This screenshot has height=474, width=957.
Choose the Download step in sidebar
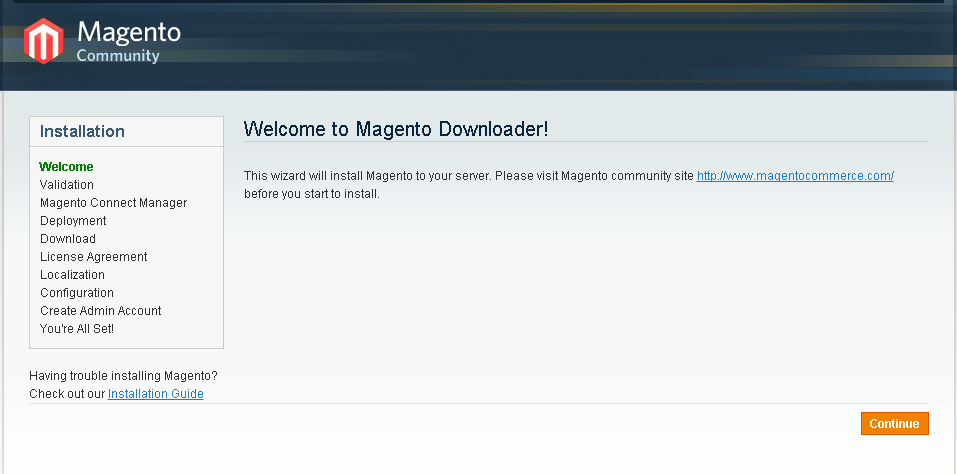[68, 239]
